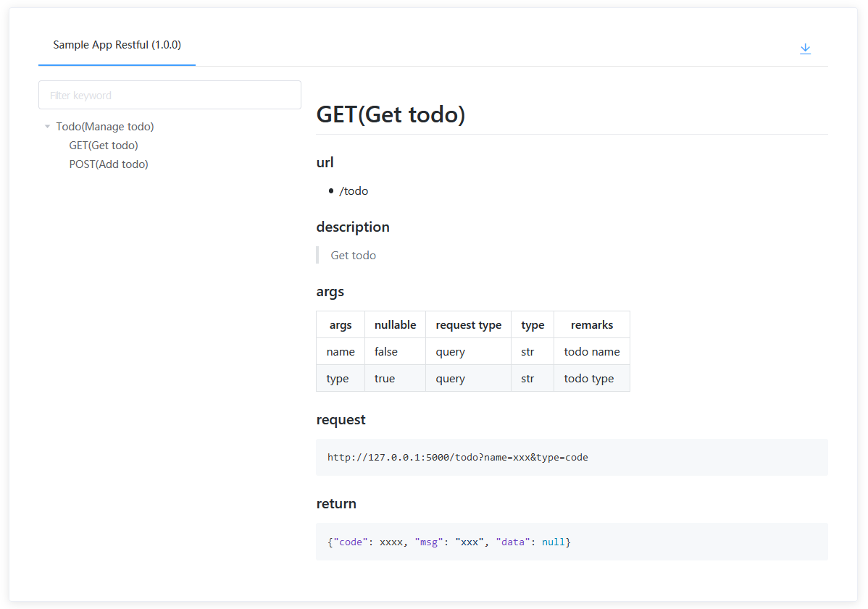The height and width of the screenshot is (609, 868).
Task: Click the description quote 'Get todo'
Action: pyautogui.click(x=353, y=255)
